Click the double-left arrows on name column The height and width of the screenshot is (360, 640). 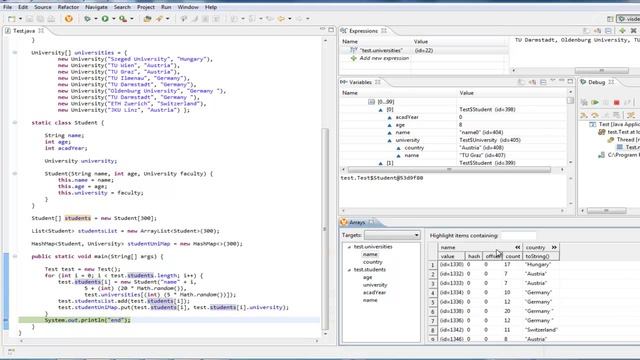coord(518,247)
